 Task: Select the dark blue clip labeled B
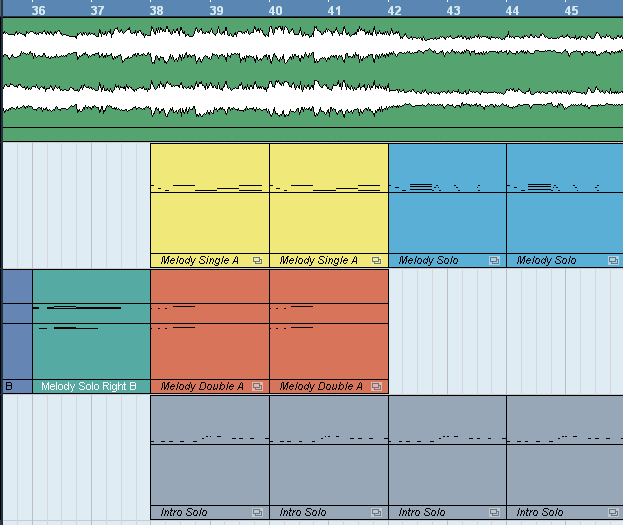pos(16,330)
